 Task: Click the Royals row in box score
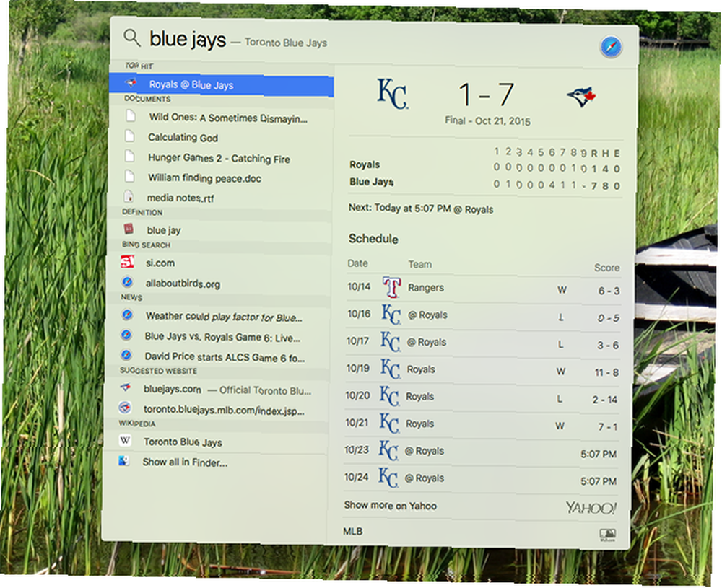485,167
